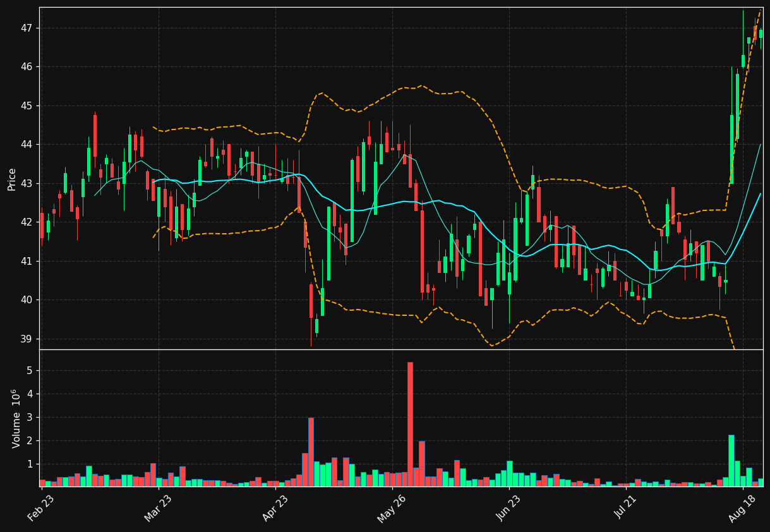Viewport: 770px width, 532px height.
Task: Click the Mar 23 date label
Action: (157, 508)
